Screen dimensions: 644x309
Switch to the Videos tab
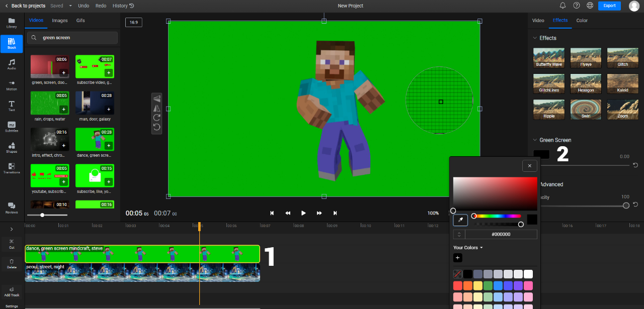(36, 21)
